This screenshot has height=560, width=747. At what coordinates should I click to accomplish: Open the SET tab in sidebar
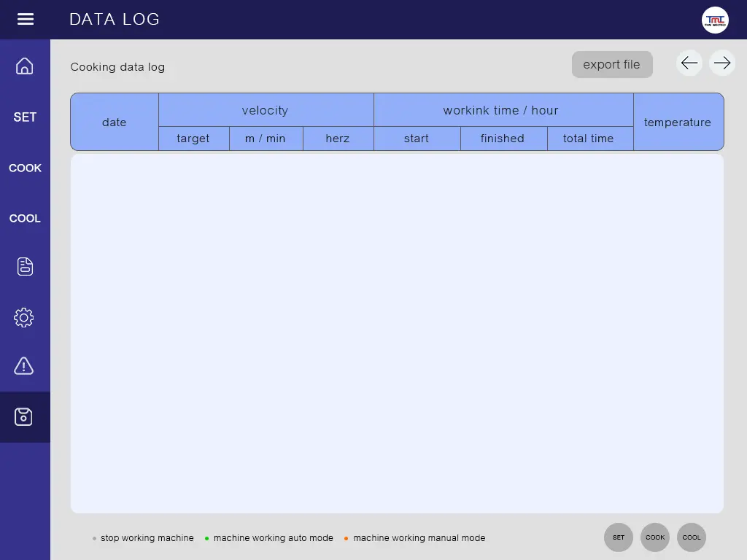25,117
